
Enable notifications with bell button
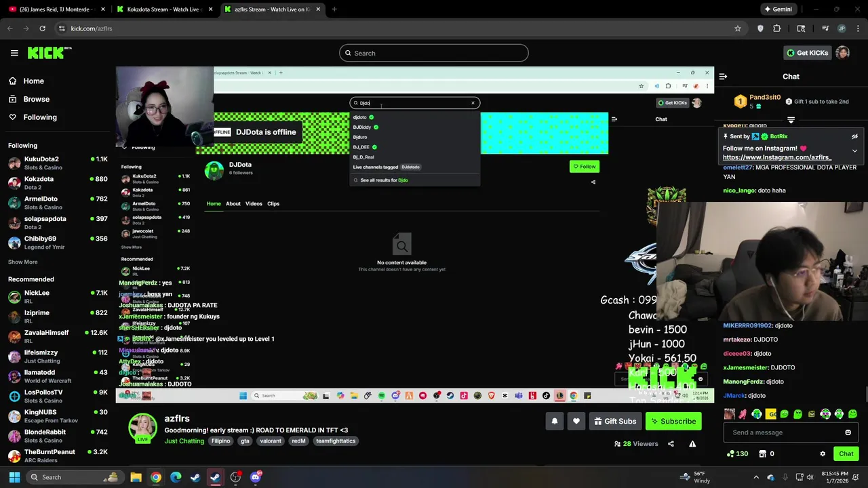(x=554, y=421)
